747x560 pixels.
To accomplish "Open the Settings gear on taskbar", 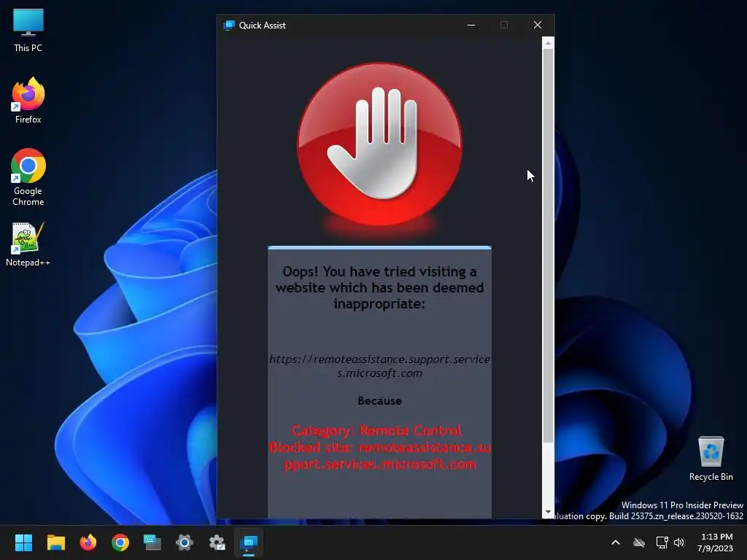I will tap(185, 542).
